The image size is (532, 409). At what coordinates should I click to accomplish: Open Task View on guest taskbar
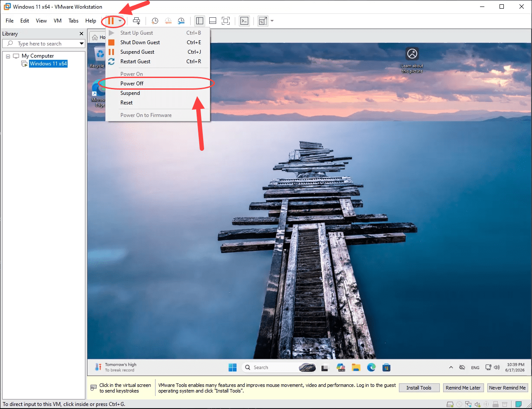point(324,368)
